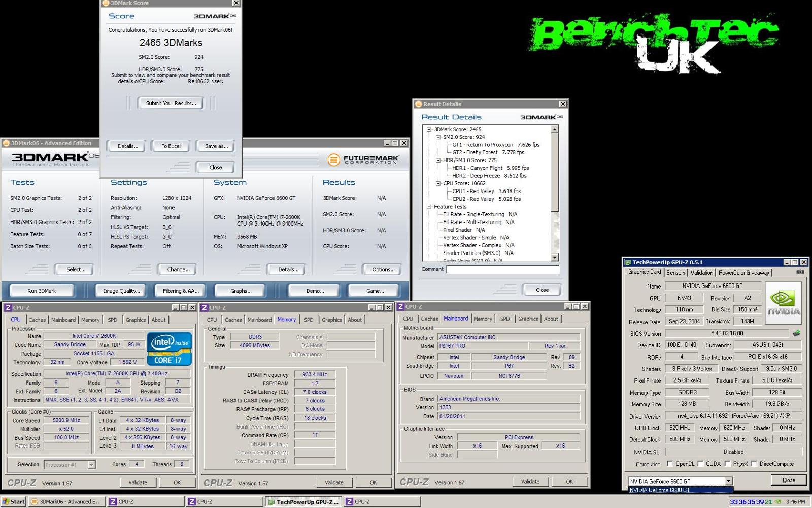Click OK in the Memory CPU-Z window
The width and height of the screenshot is (812, 508).
pyautogui.click(x=373, y=483)
